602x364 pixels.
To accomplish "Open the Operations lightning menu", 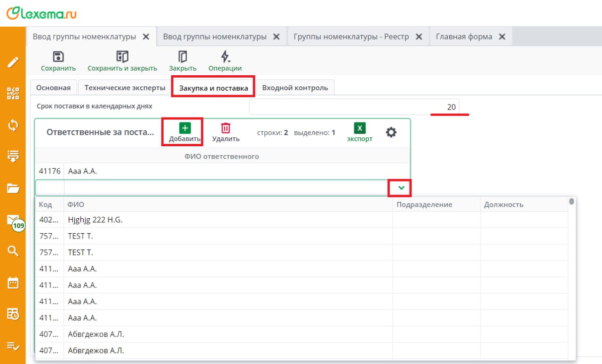I will tap(225, 57).
